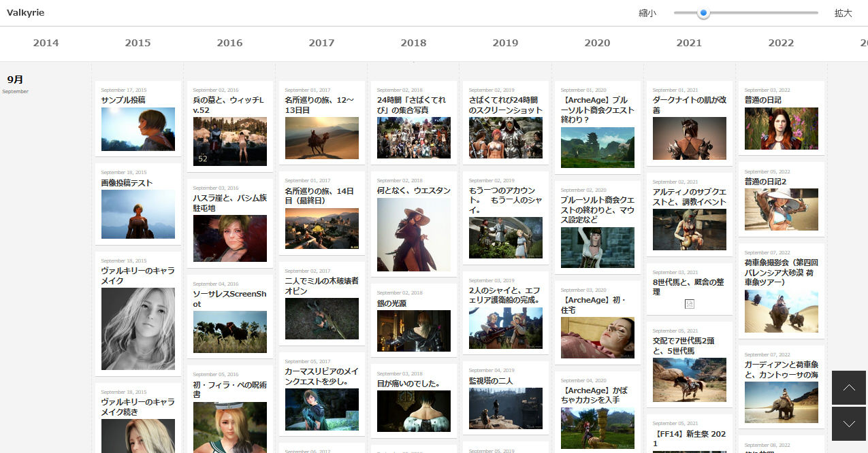Open post ダークナイトの肌が改善
Screen dimensions: 868x453
(x=690, y=105)
